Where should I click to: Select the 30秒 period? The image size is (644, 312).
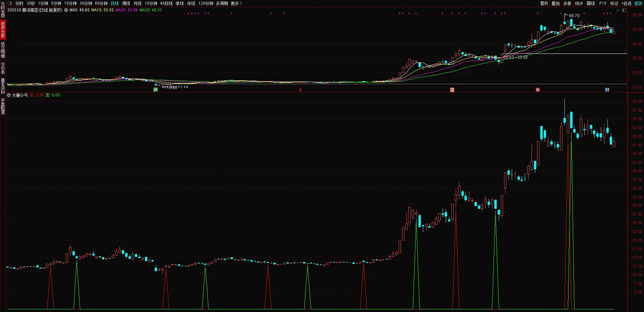(x=31, y=3)
